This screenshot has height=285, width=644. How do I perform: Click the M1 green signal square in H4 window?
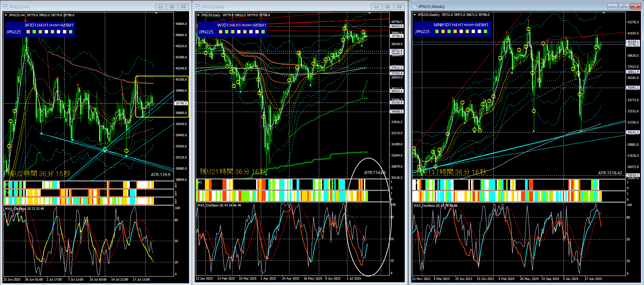pos(71,32)
